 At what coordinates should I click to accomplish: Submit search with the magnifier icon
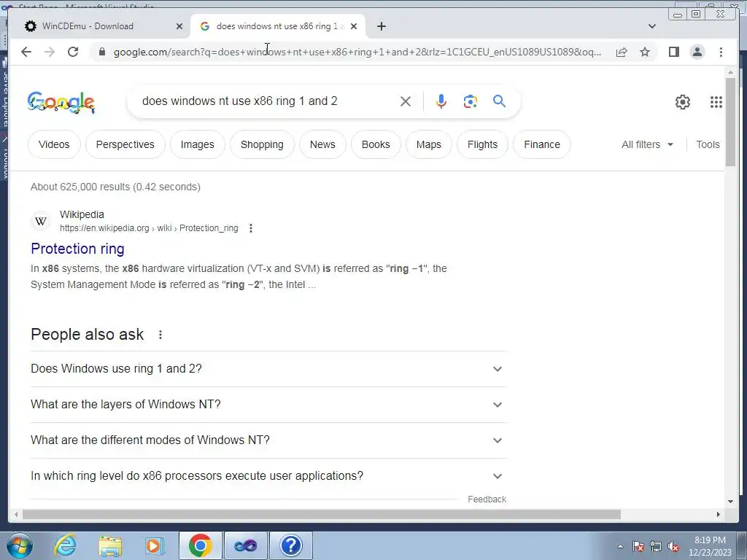pyautogui.click(x=499, y=101)
